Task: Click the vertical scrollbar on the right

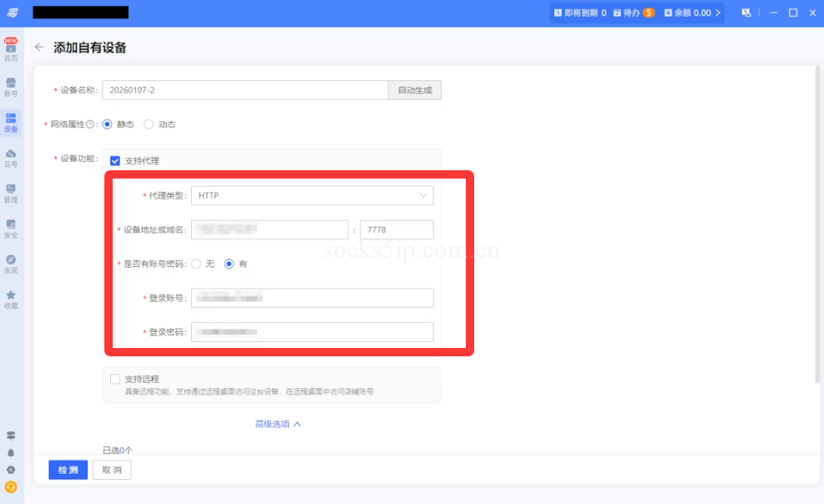Action: 817,224
